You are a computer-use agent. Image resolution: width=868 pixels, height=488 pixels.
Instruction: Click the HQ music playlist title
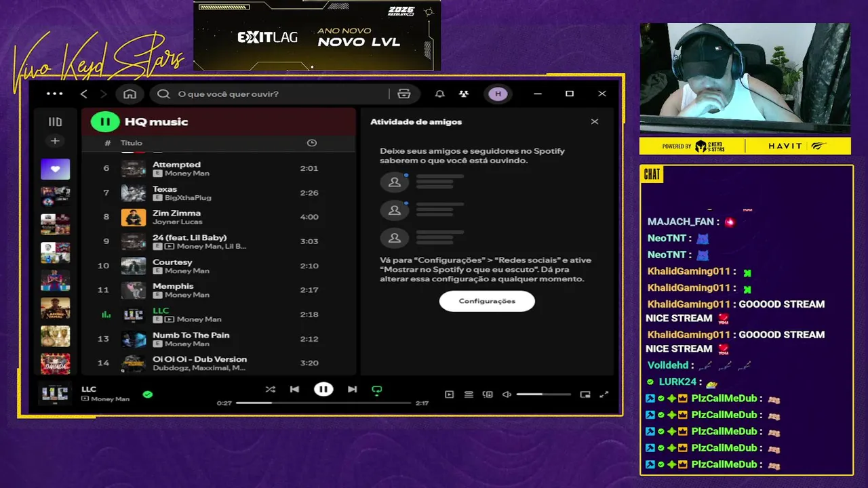click(156, 122)
